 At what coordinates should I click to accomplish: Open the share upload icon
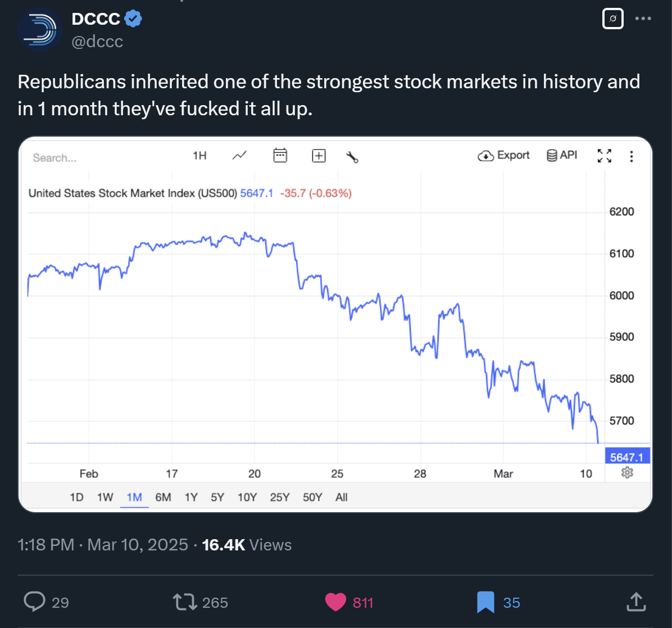point(636,602)
